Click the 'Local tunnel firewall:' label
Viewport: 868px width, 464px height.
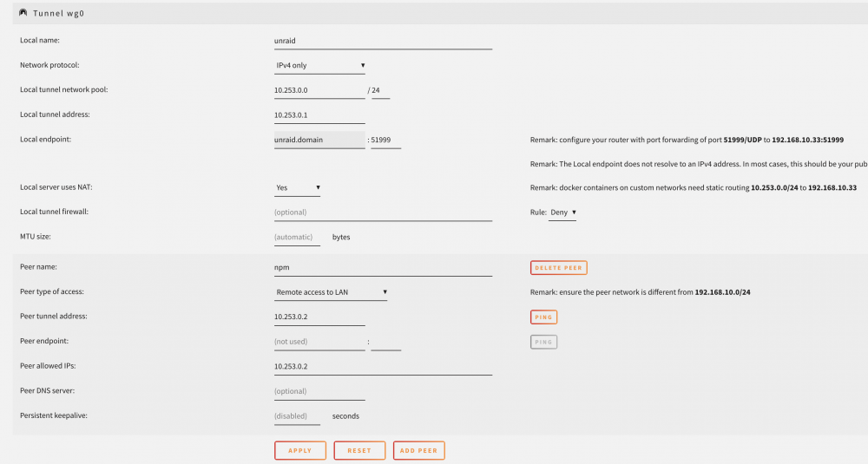pyautogui.click(x=54, y=212)
